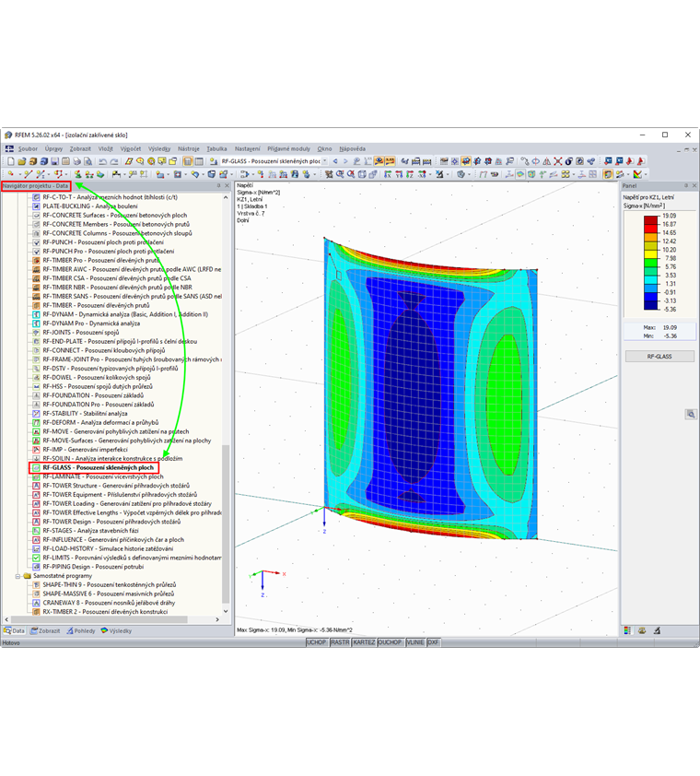Click the RFEM application icon in menu bar

[x=9, y=148]
